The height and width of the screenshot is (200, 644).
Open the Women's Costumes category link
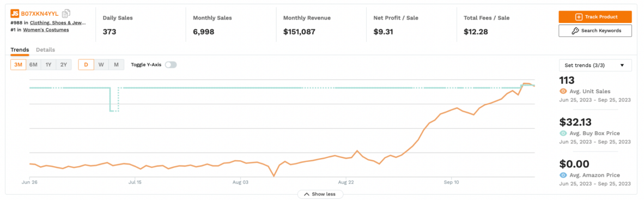click(x=46, y=29)
